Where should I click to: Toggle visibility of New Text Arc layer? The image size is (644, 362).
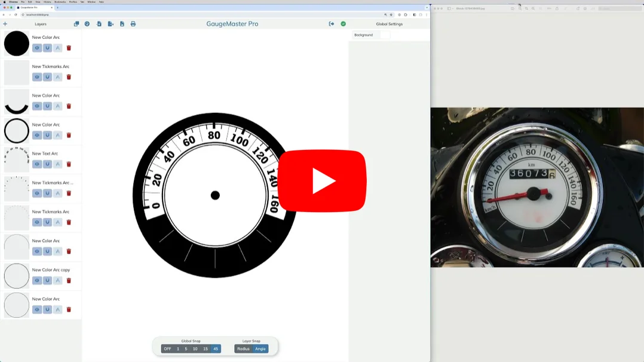click(37, 164)
